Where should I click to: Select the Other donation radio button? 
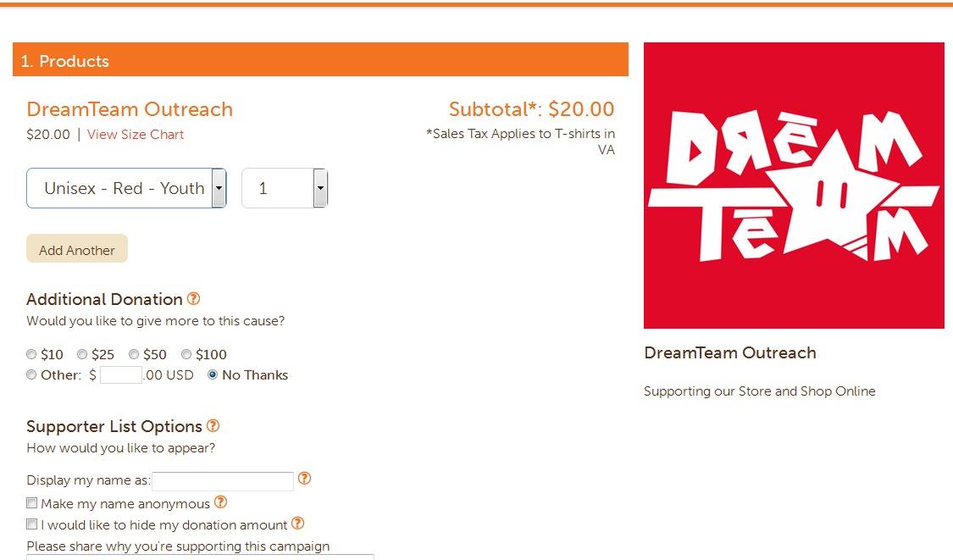[x=31, y=374]
